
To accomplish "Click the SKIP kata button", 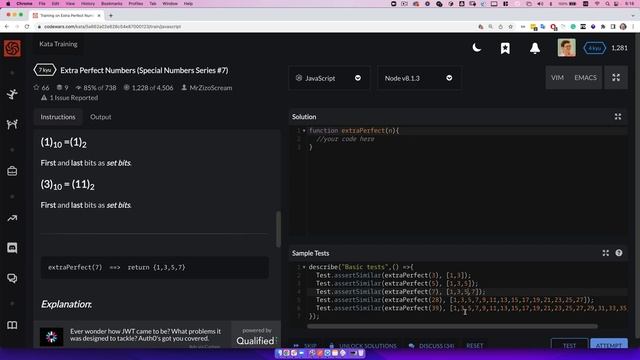I will point(305,346).
